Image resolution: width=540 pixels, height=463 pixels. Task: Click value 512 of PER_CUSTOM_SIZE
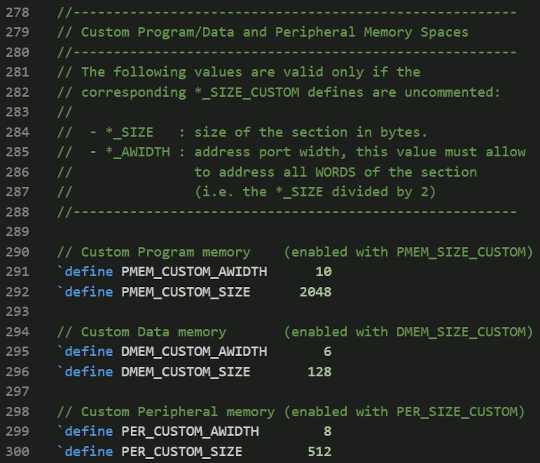[320, 452]
